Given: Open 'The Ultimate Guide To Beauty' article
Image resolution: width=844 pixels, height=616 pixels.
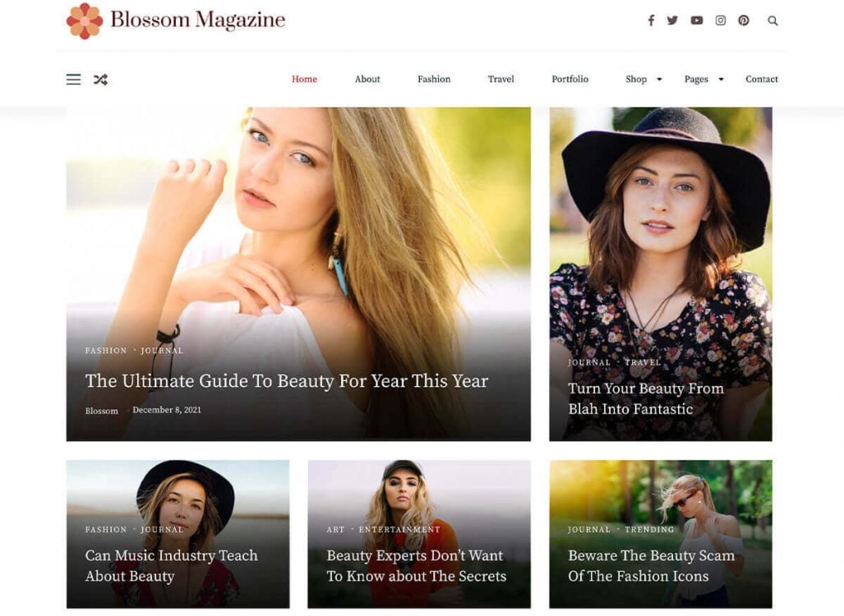Looking at the screenshot, I should point(286,380).
